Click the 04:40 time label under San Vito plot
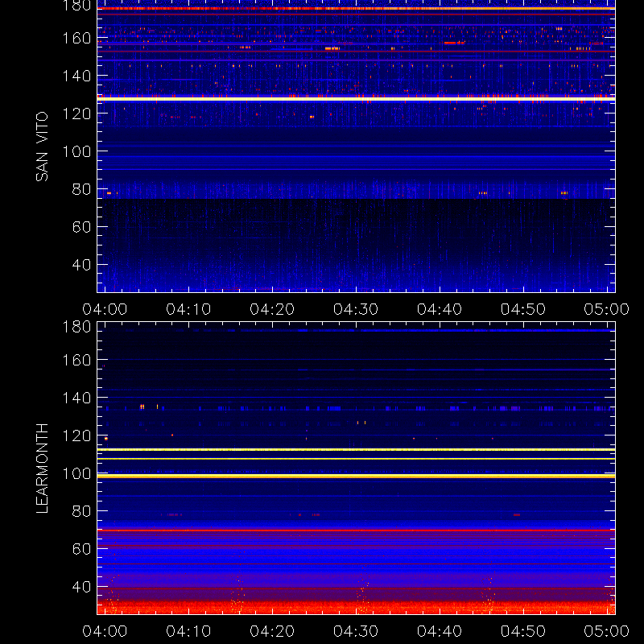The image size is (644, 644). click(x=440, y=309)
